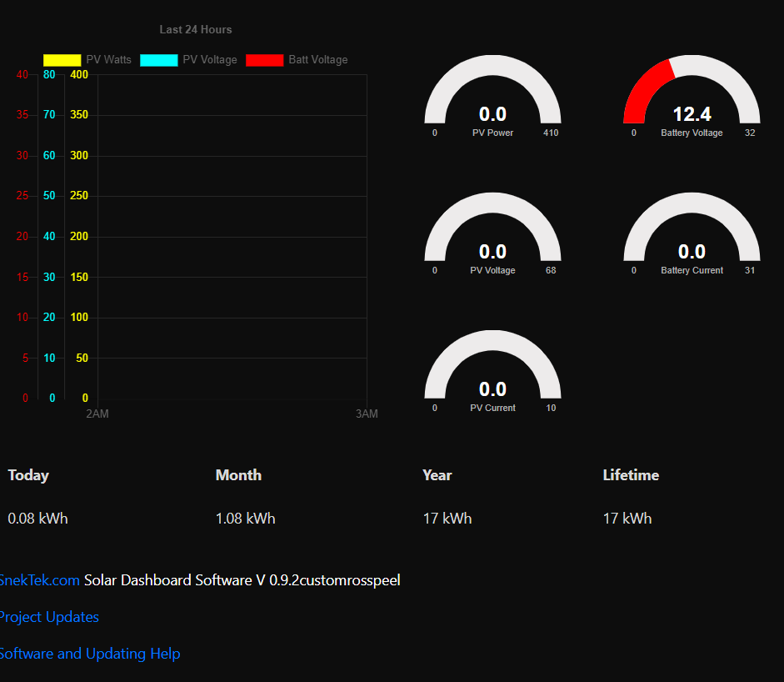Click the Today energy value 0.08 kWh
The height and width of the screenshot is (682, 784).
tap(38, 519)
